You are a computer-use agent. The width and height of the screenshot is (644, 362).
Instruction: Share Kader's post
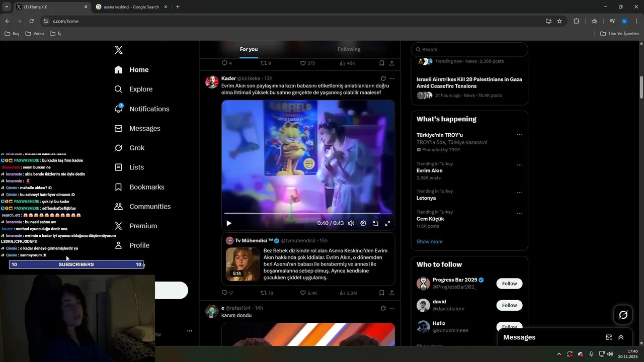coord(392,293)
